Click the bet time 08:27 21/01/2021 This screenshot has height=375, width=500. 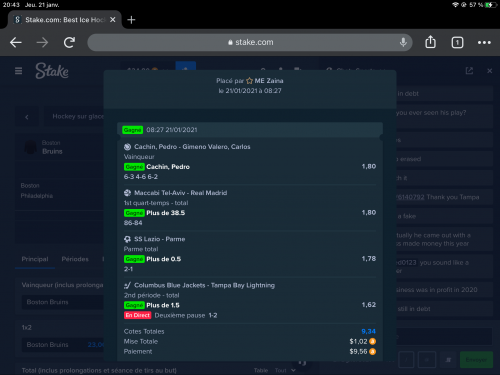172,130
